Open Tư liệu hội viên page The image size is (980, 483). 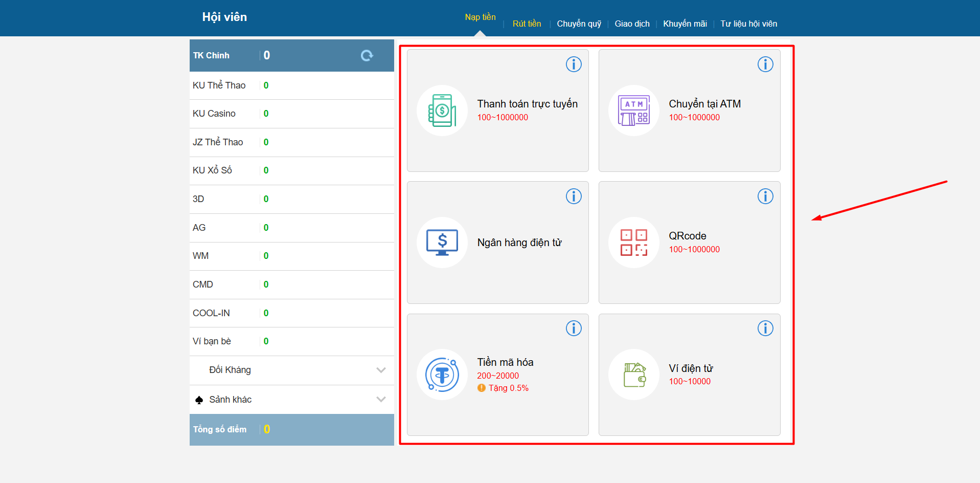tap(748, 24)
